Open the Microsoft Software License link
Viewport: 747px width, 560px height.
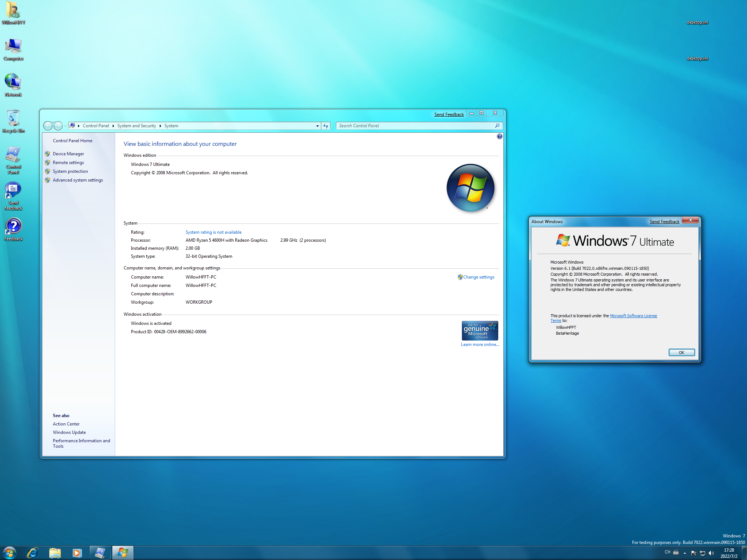(633, 316)
